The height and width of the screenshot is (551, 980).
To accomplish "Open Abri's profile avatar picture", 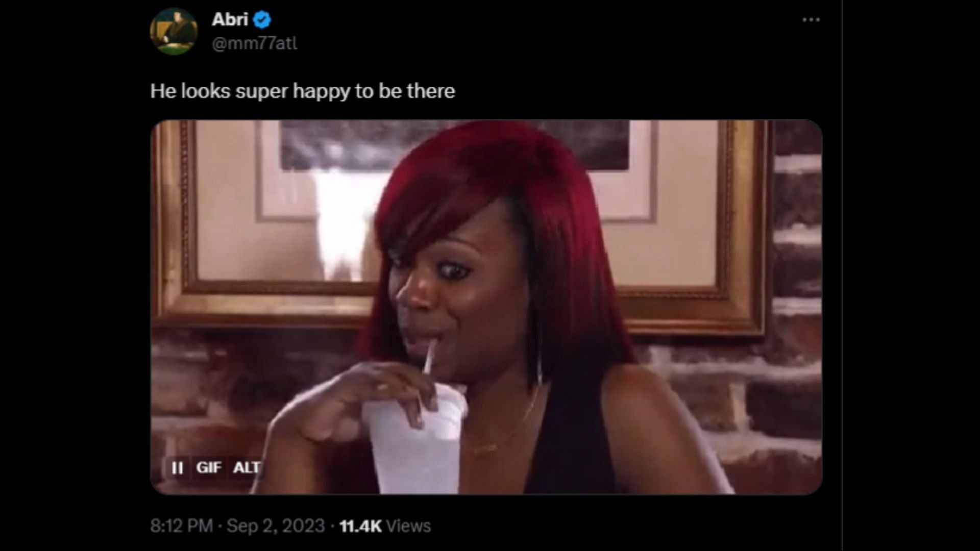I will tap(174, 31).
